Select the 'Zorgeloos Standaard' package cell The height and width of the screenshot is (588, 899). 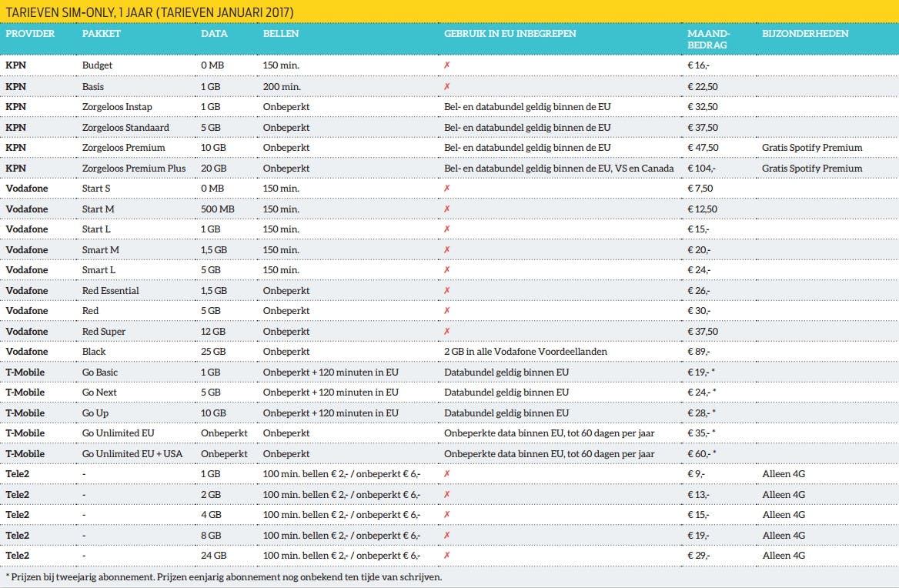(x=125, y=127)
